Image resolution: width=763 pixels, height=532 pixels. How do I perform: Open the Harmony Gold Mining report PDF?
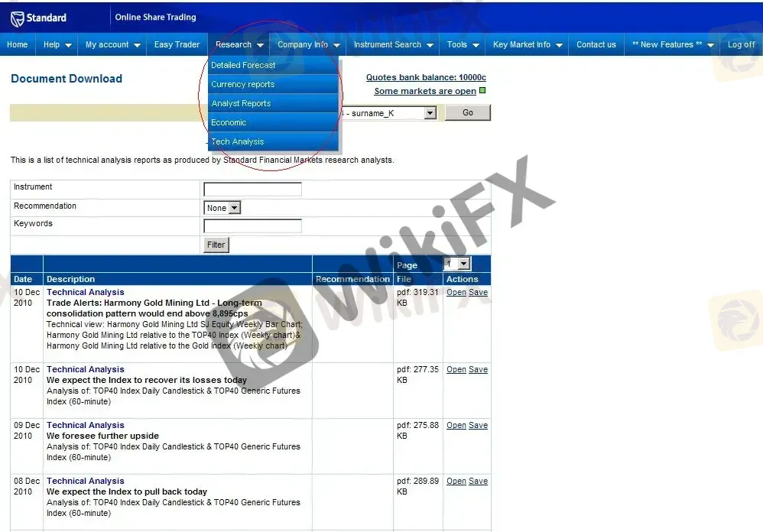[x=456, y=293]
